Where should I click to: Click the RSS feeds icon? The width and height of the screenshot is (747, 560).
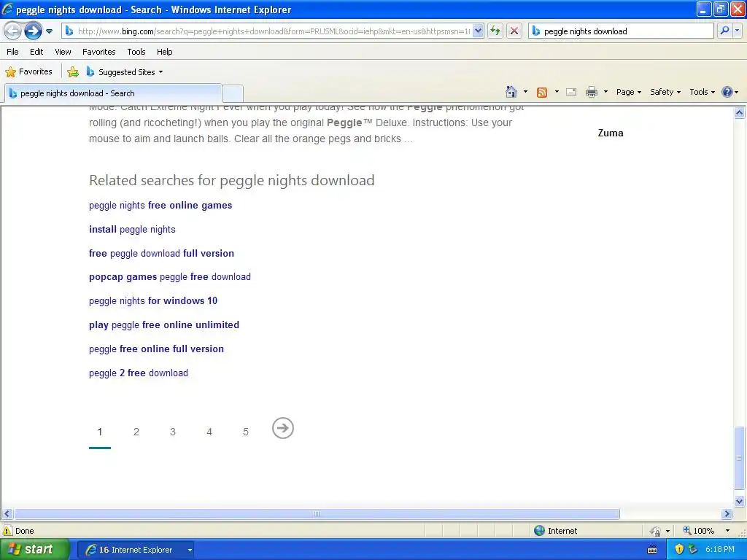point(542,93)
